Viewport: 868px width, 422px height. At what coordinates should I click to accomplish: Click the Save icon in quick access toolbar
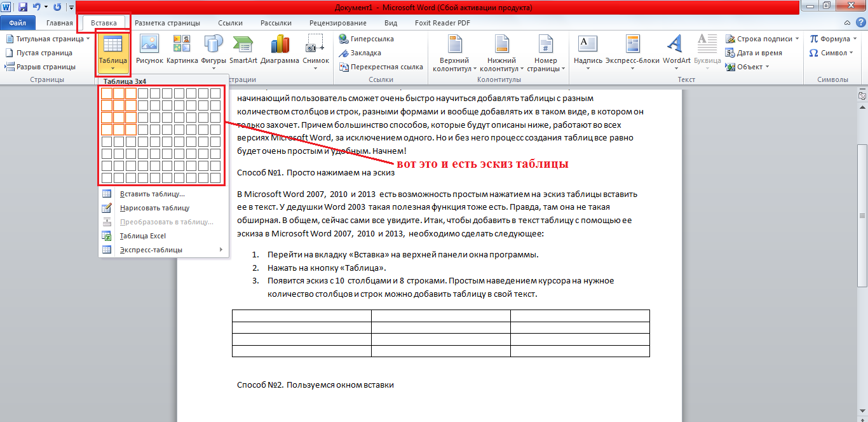point(23,7)
